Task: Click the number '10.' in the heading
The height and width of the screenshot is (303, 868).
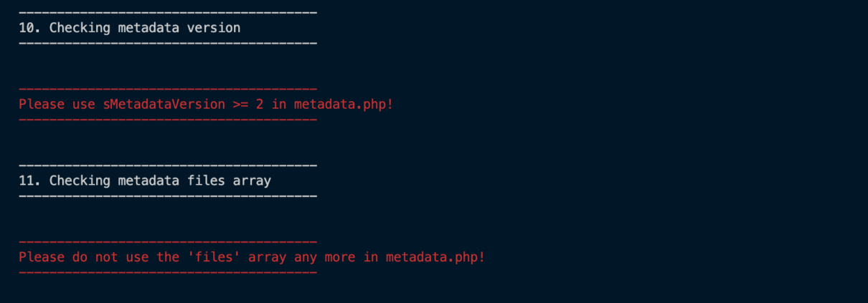Action: [30, 28]
